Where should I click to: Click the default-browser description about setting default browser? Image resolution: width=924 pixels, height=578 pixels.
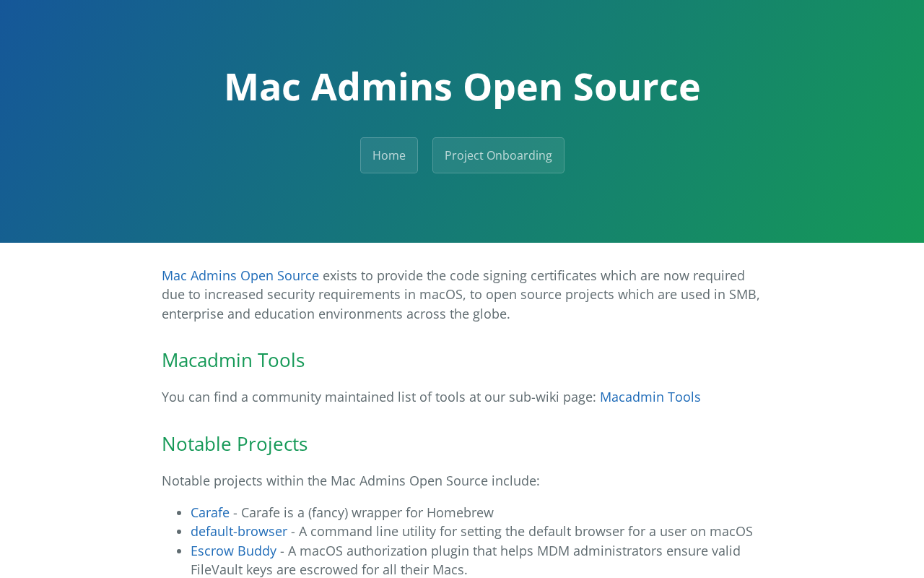526,531
